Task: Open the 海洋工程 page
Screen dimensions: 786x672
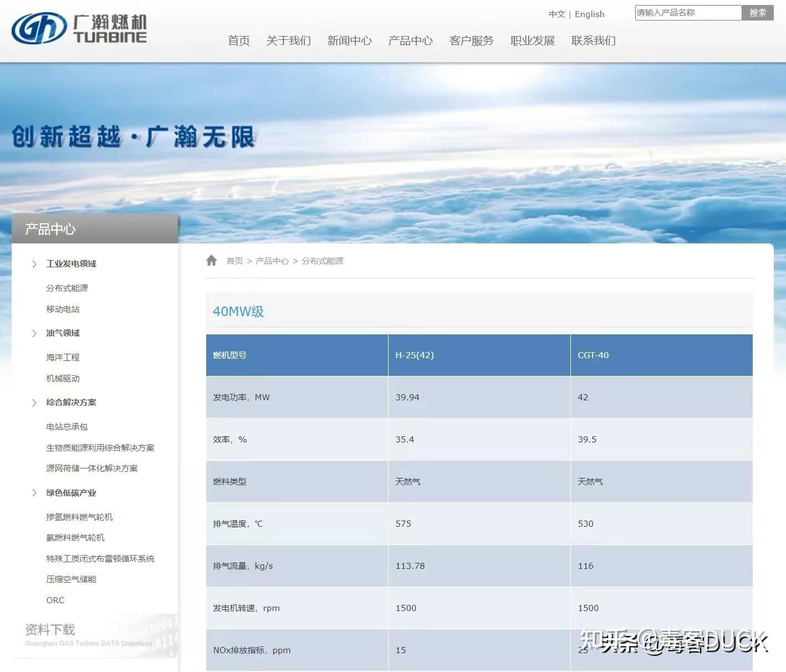Action: [x=63, y=357]
